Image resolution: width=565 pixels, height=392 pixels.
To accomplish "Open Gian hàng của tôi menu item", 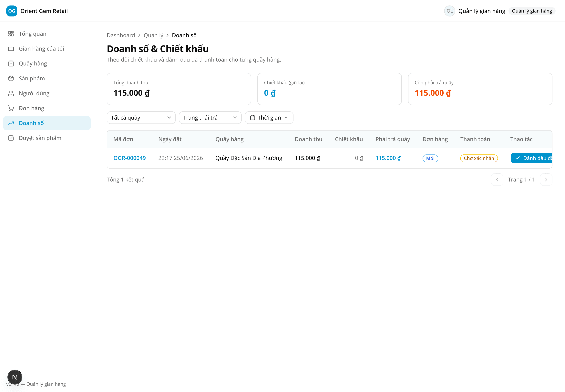I will (x=47, y=49).
